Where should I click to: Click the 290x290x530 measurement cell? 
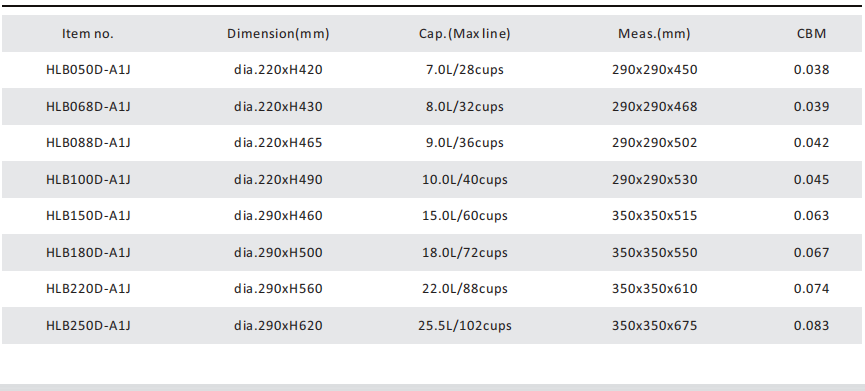(654, 180)
